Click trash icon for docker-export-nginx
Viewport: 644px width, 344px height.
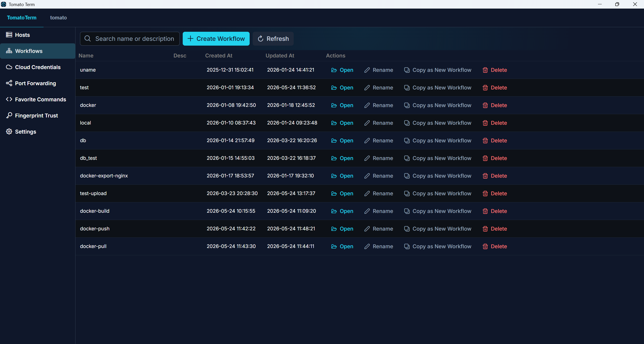tap(485, 176)
